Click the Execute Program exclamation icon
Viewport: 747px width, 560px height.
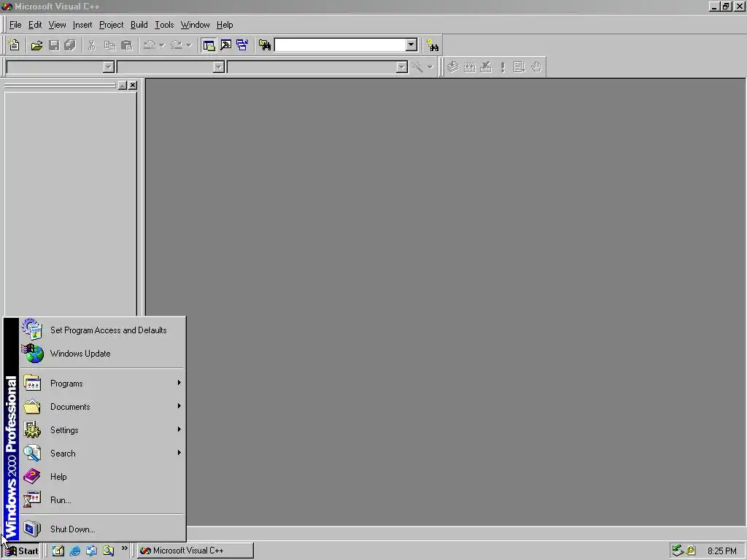pyautogui.click(x=503, y=67)
